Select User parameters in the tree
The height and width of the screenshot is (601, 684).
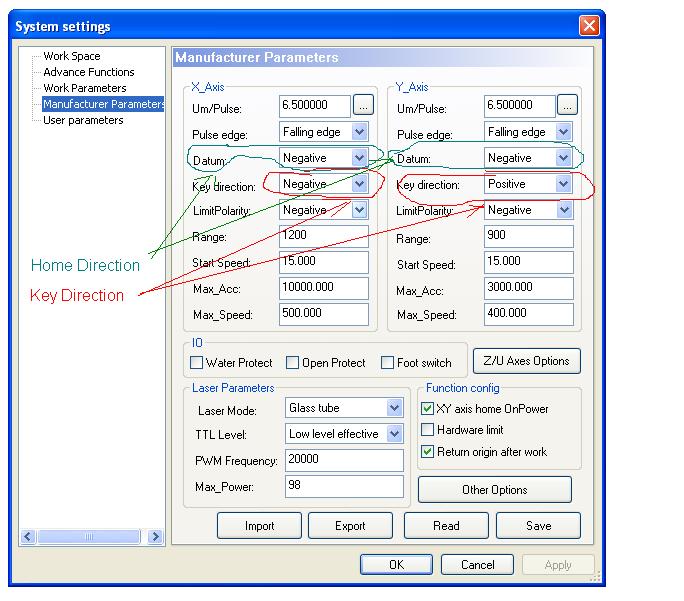[x=83, y=120]
